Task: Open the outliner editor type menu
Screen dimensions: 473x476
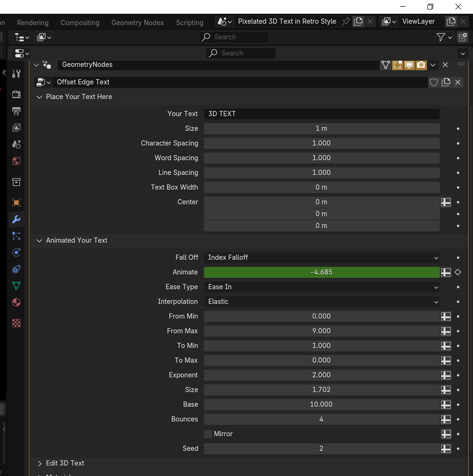Action: (x=22, y=37)
